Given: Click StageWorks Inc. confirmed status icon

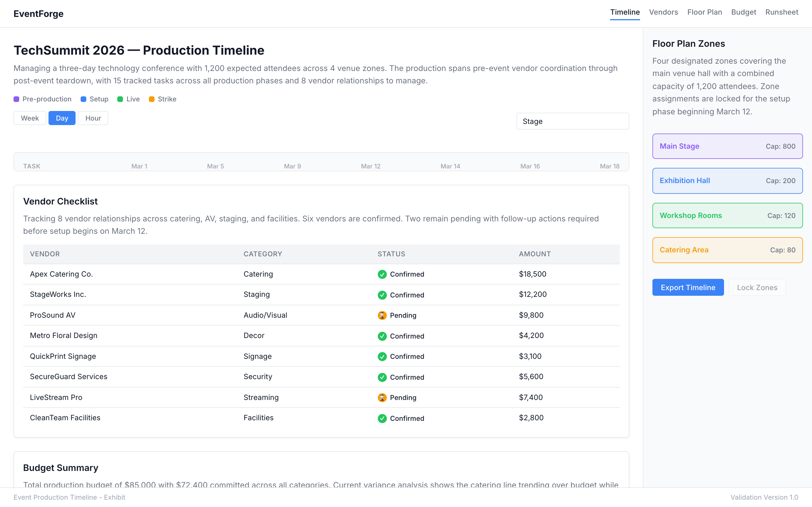Looking at the screenshot, I should [382, 295].
